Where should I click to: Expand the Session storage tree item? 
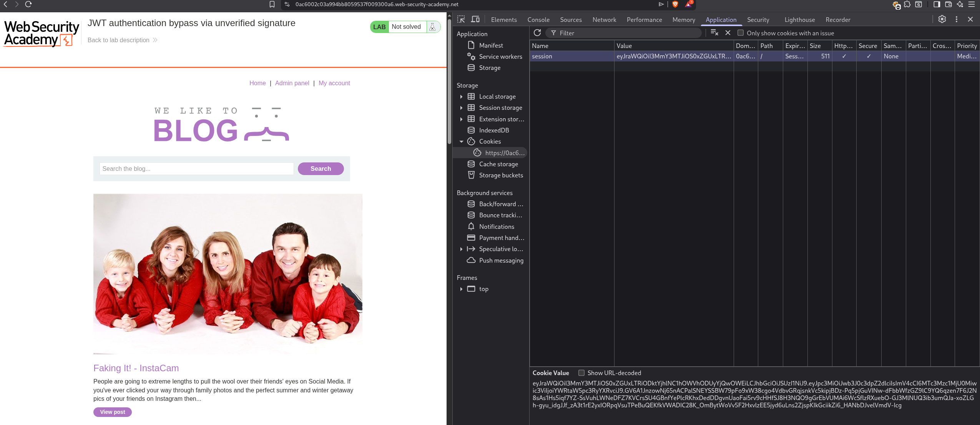[x=461, y=108]
